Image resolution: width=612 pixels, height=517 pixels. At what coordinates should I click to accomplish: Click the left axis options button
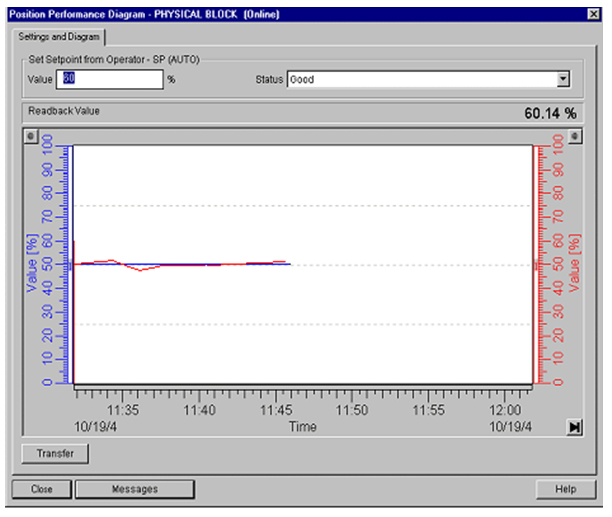[30, 136]
